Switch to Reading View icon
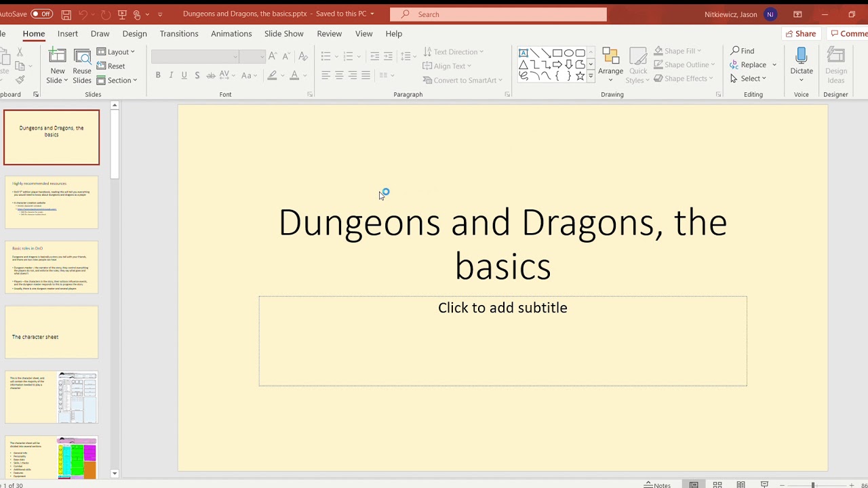This screenshot has width=868, height=488. click(741, 485)
